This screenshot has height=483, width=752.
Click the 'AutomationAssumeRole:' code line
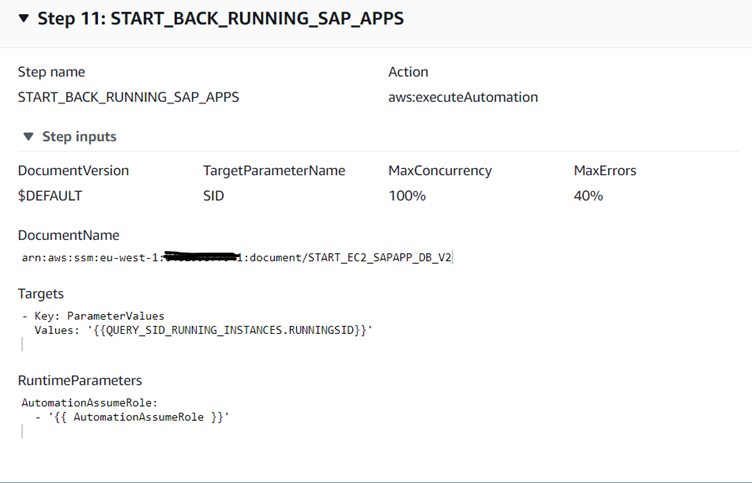[90, 403]
